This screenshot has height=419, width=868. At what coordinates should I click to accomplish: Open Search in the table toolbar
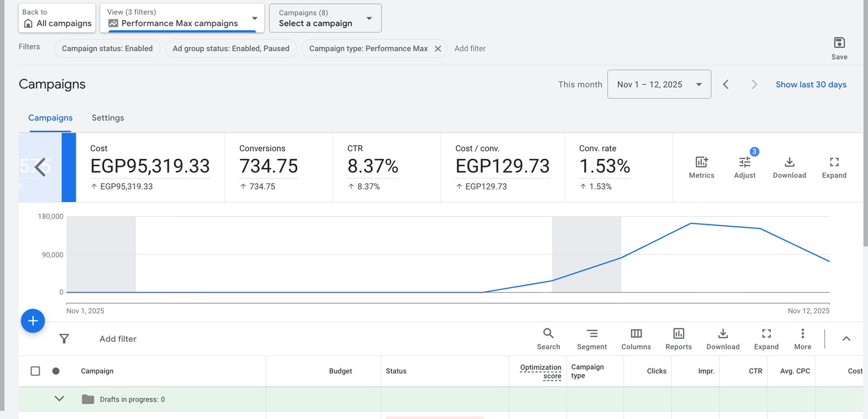point(548,334)
